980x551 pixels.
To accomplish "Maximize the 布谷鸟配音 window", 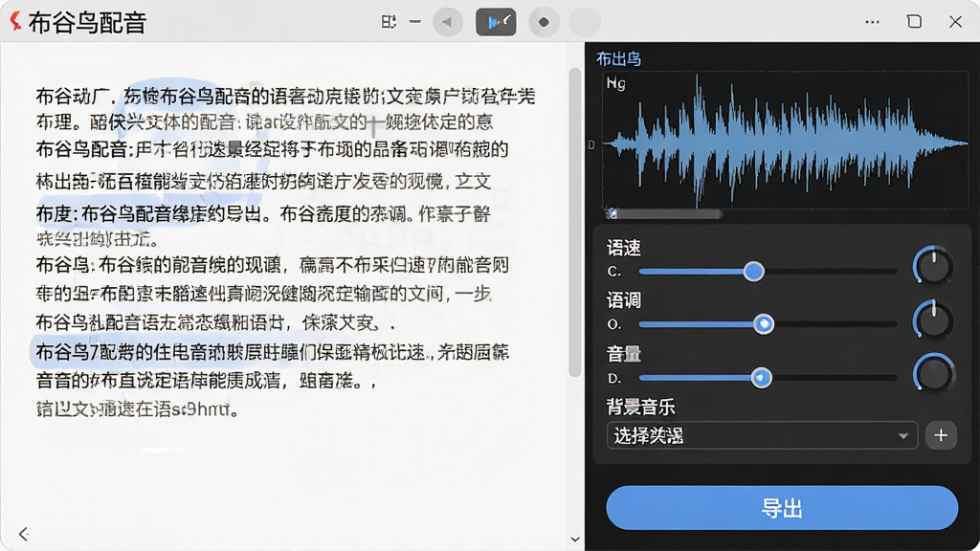I will point(914,21).
